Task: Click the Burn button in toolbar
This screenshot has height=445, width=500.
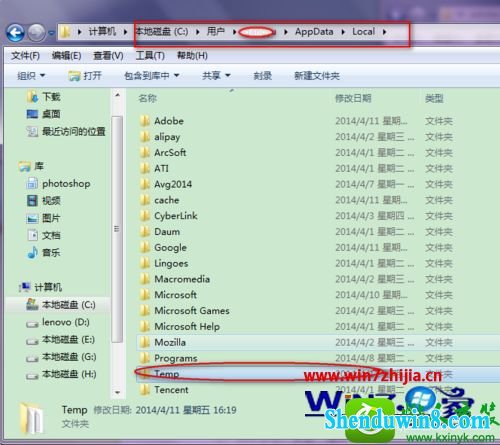Action: pos(263,76)
